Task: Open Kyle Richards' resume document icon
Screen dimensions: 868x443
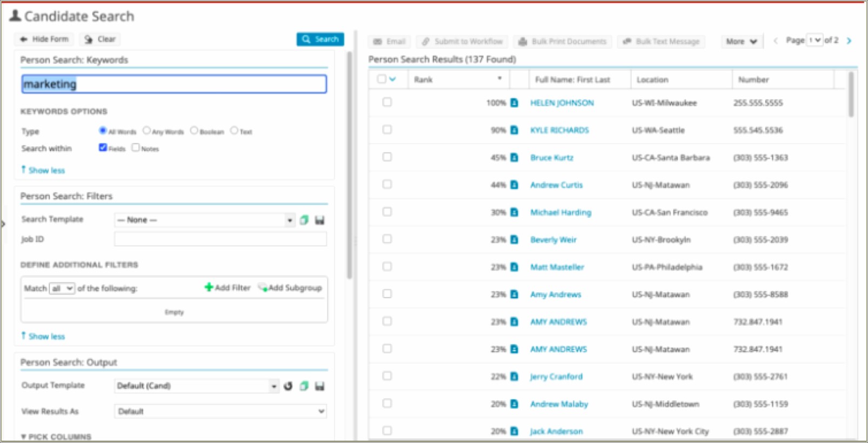Action: coord(514,130)
